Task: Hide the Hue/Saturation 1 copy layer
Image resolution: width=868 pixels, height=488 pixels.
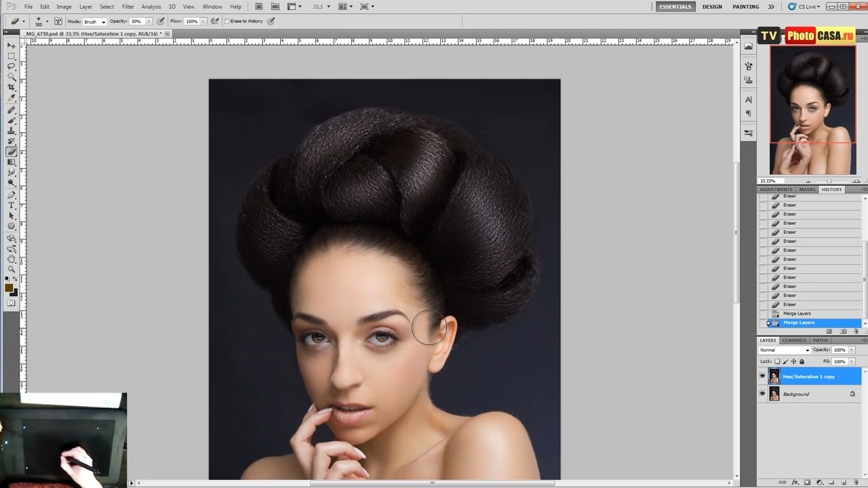Action: [762, 376]
